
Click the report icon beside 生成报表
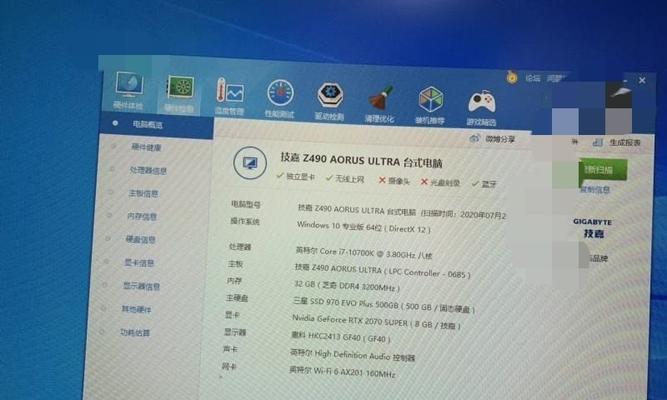pyautogui.click(x=598, y=143)
